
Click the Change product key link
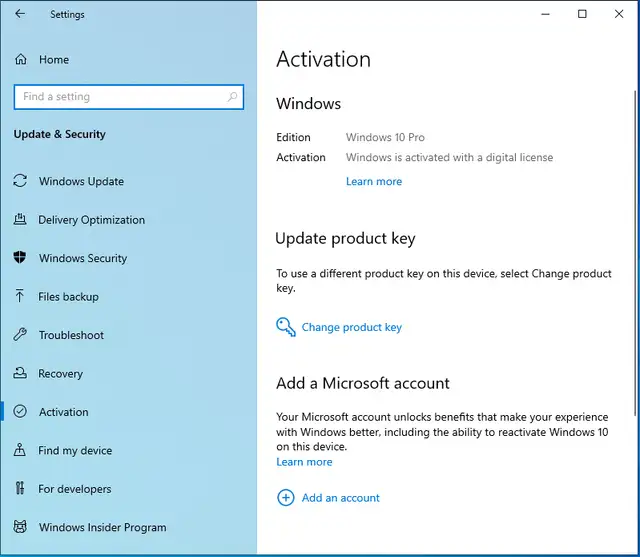tap(352, 327)
